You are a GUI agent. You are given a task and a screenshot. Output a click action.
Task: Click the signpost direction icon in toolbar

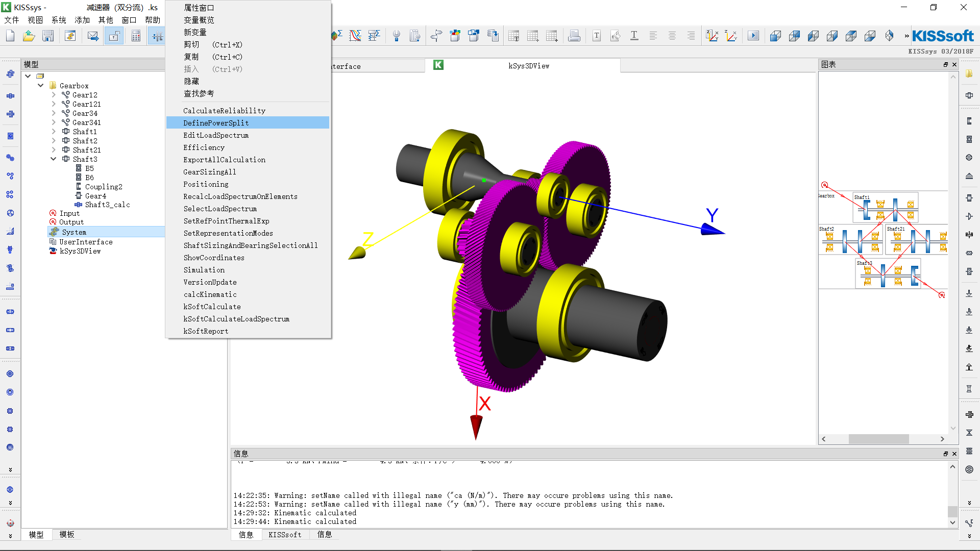(436, 36)
